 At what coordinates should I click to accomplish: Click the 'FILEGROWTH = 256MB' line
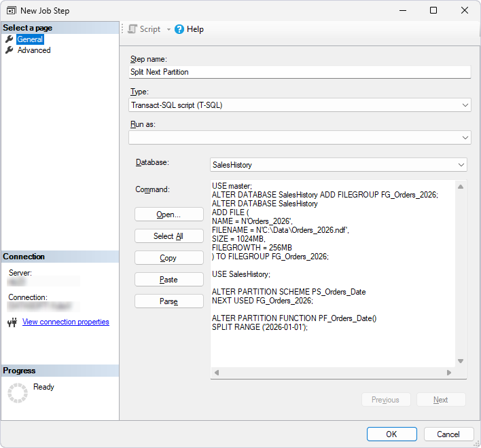click(x=252, y=248)
